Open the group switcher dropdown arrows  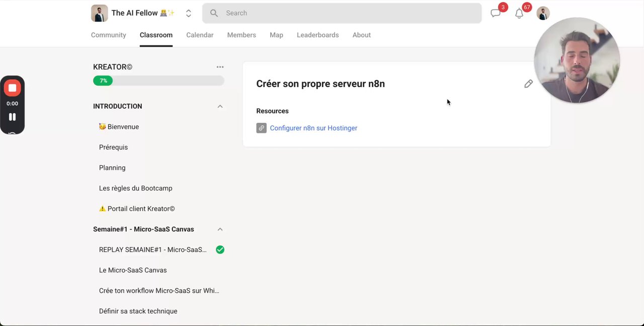pyautogui.click(x=188, y=13)
